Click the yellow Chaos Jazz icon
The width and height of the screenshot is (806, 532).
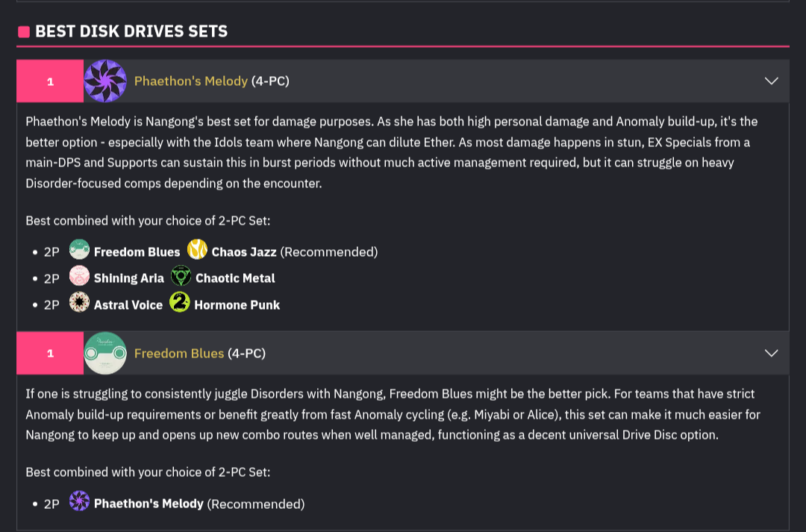pos(197,251)
